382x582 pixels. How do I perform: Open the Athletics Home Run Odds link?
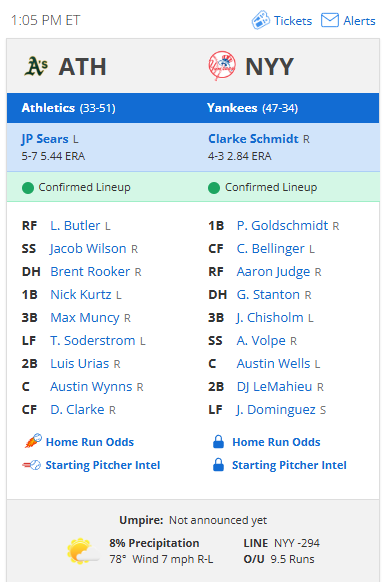(90, 442)
